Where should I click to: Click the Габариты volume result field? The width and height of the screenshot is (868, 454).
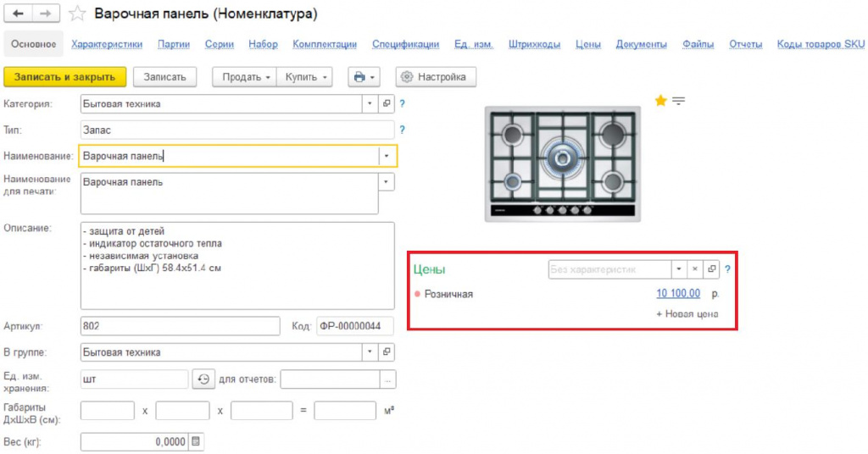pyautogui.click(x=345, y=411)
